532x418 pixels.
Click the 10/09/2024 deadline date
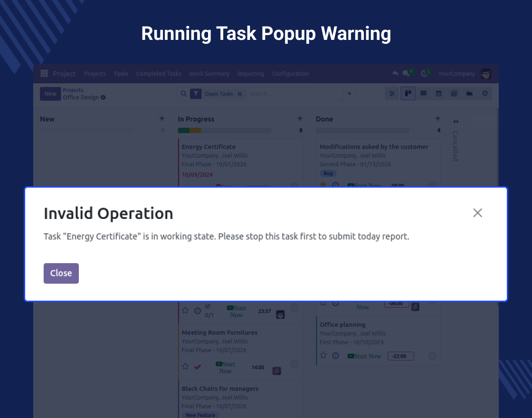[197, 175]
